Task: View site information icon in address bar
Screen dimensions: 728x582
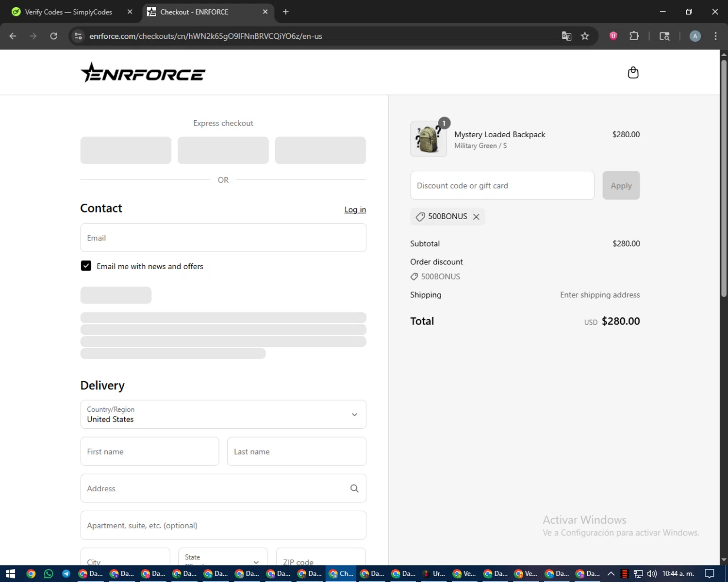Action: click(x=78, y=36)
